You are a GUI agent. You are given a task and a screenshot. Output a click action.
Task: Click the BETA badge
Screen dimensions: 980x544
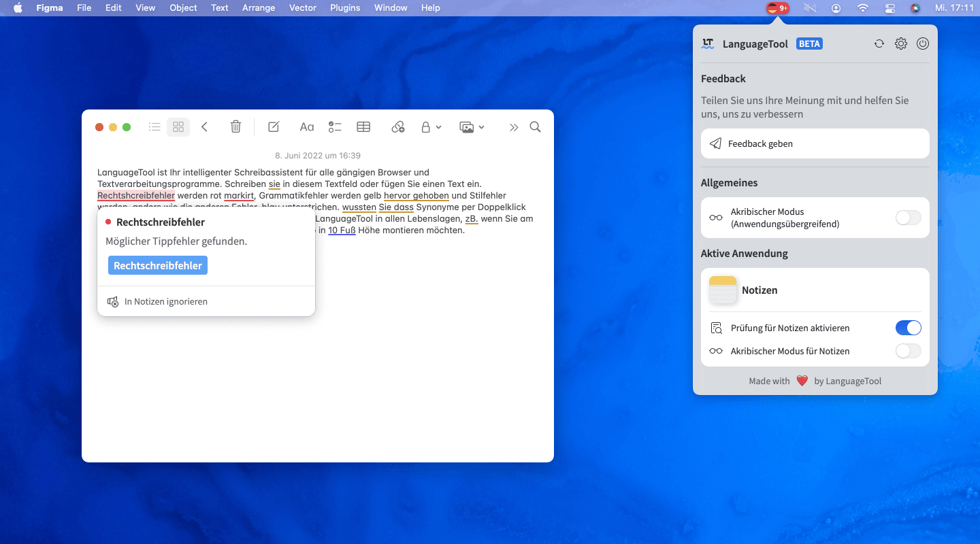click(x=809, y=44)
